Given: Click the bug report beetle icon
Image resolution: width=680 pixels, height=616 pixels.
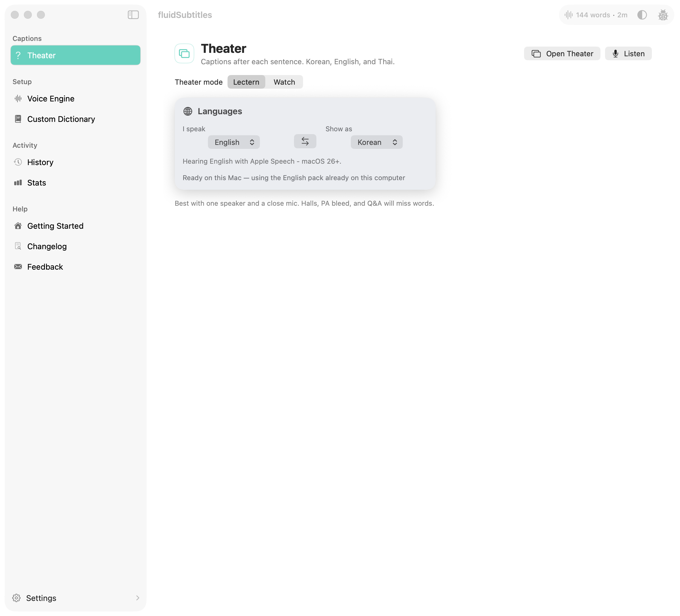Looking at the screenshot, I should pos(663,15).
